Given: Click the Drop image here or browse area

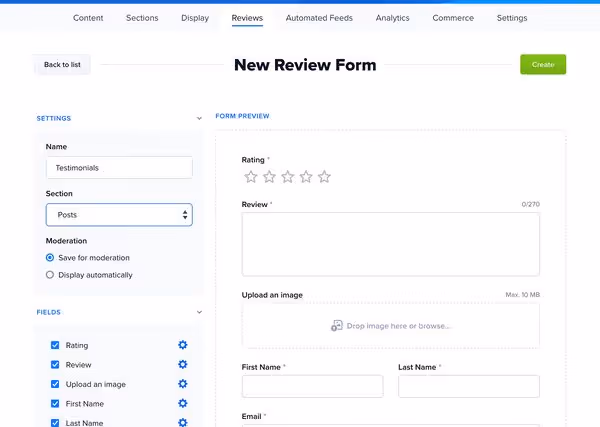Looking at the screenshot, I should point(391,326).
